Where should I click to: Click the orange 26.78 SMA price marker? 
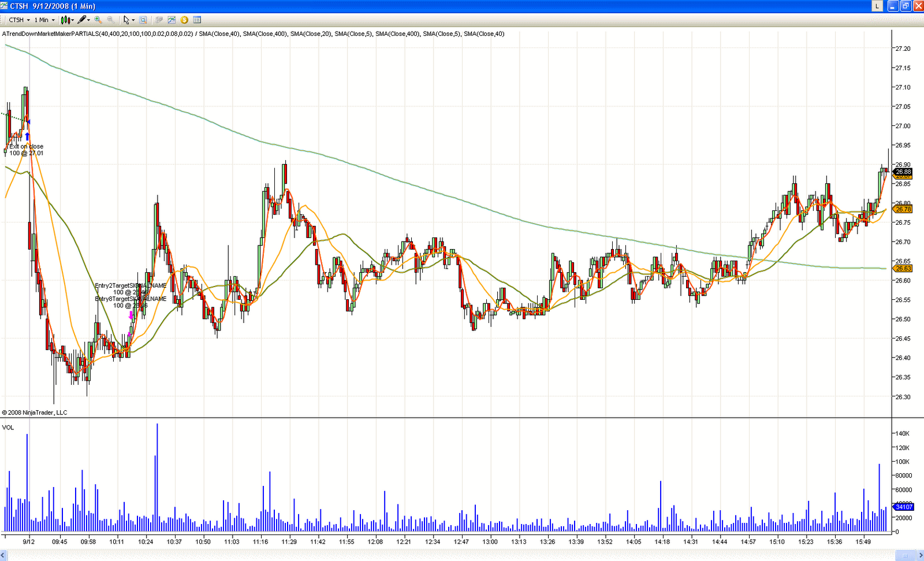pyautogui.click(x=903, y=209)
